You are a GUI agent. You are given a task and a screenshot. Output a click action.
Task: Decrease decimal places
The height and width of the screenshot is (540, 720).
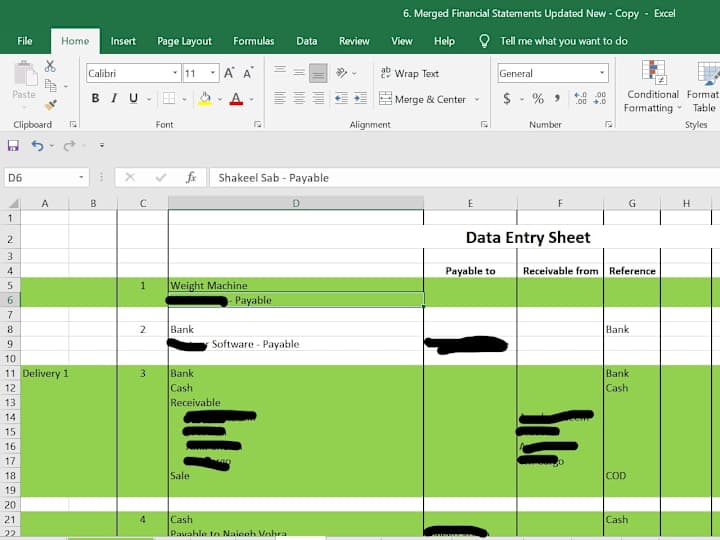pyautogui.click(x=600, y=98)
